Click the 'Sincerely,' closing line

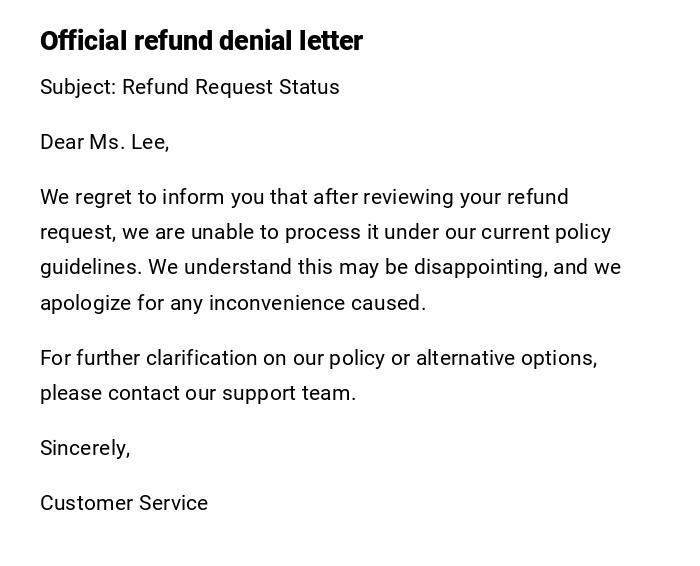[x=85, y=448]
